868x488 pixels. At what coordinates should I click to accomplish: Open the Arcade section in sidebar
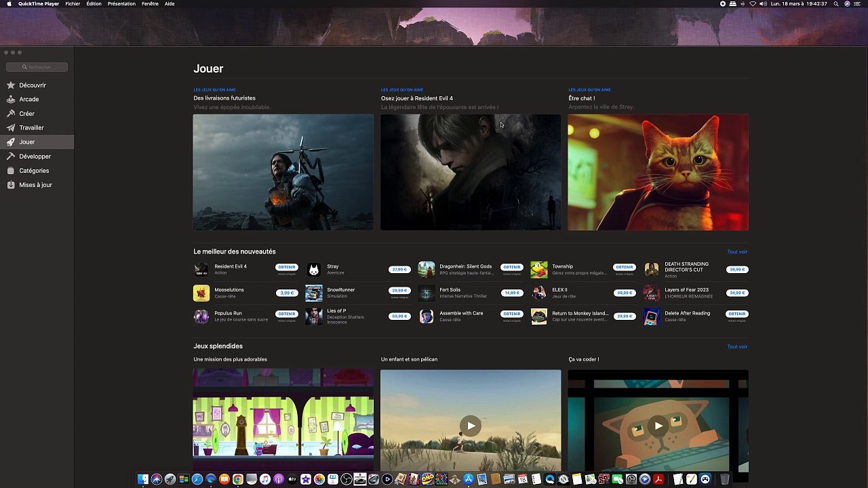[28, 100]
